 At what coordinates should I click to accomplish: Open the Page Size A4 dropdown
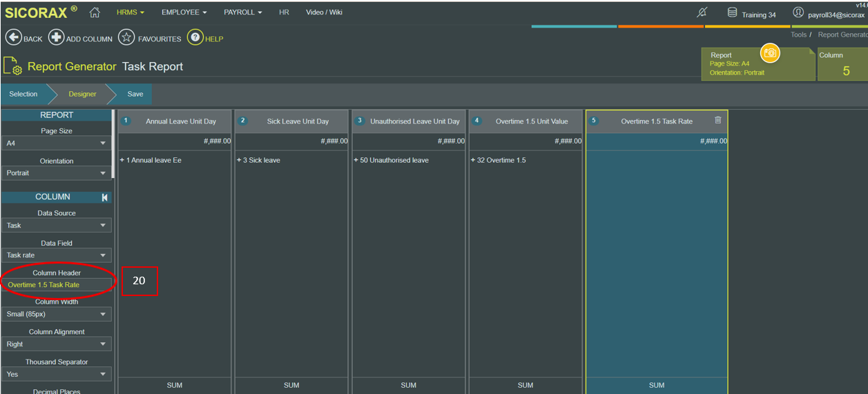click(57, 143)
